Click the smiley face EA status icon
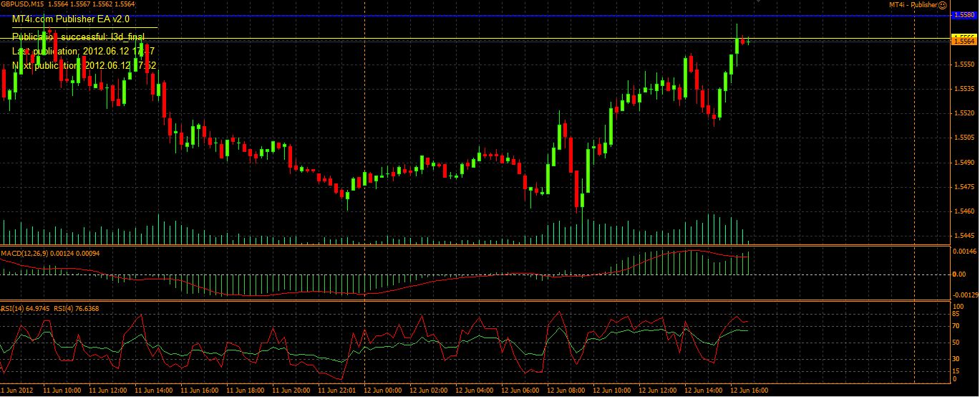This screenshot has width=980, height=397. (x=943, y=4)
